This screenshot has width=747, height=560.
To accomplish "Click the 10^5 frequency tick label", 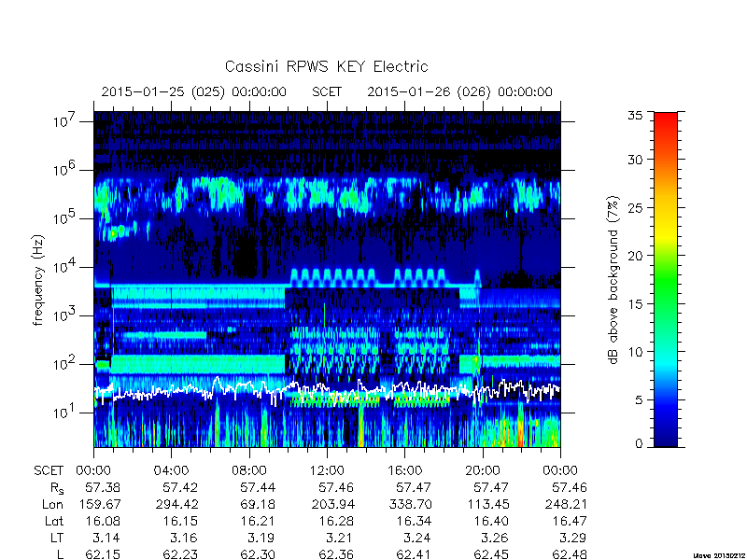I will coord(64,218).
